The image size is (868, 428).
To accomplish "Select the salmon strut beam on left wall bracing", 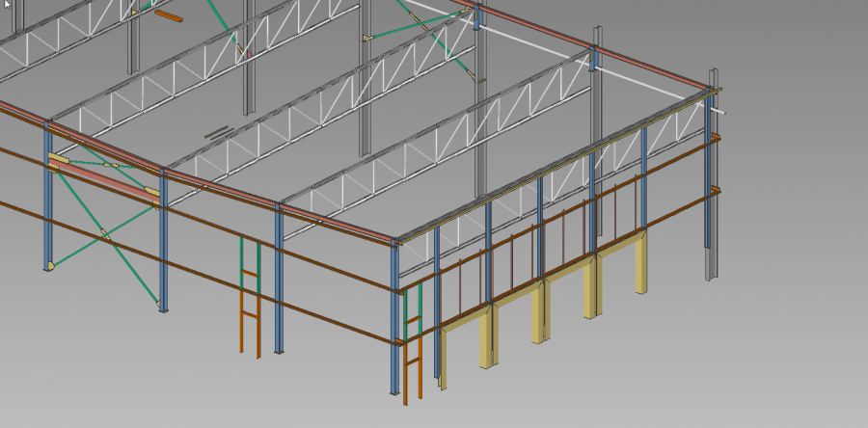I will click(x=106, y=183).
